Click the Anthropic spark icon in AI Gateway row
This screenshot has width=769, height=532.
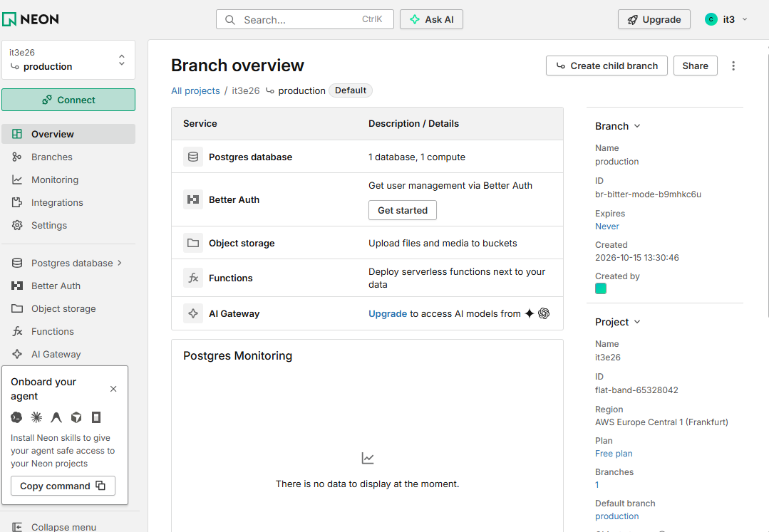(530, 313)
